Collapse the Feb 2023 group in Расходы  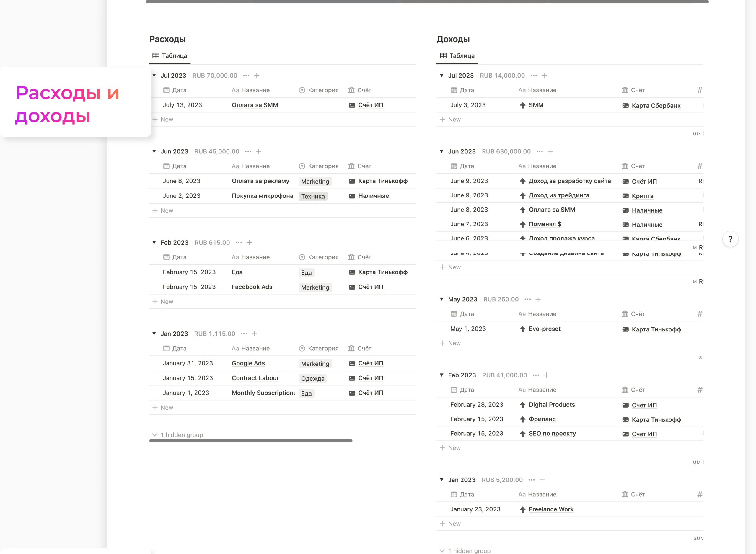[x=154, y=242]
